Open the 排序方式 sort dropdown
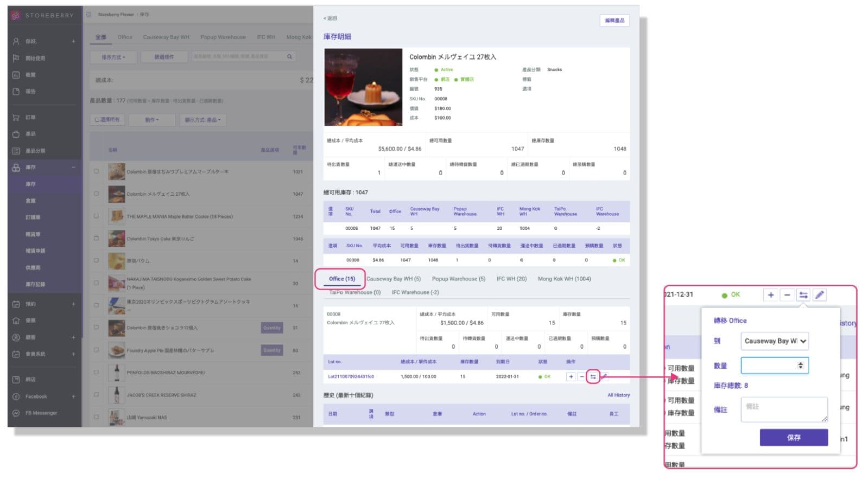The width and height of the screenshot is (868, 481). pos(113,57)
